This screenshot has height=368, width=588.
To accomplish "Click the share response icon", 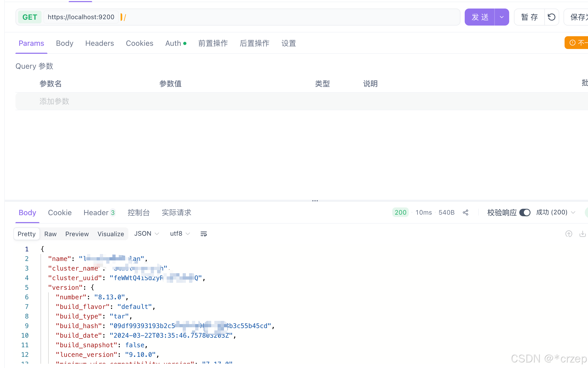I will (466, 212).
